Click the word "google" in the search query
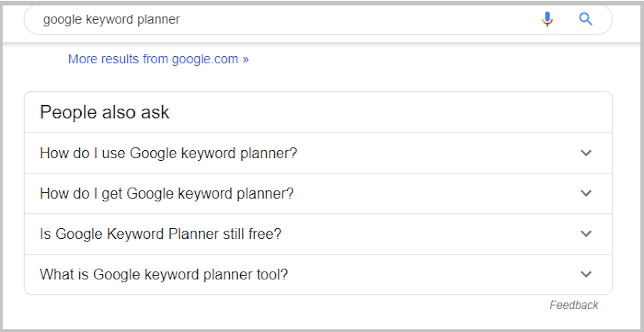This screenshot has width=644, height=332. (x=62, y=19)
